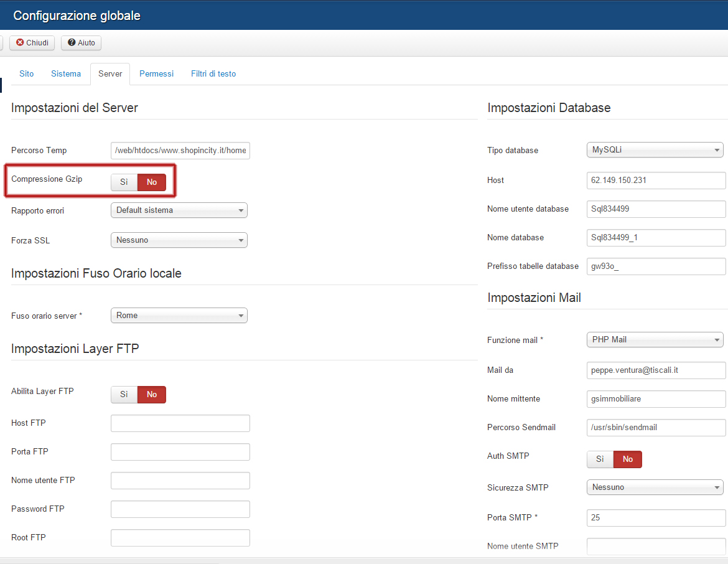Set Auth SMTP to No

pos(628,459)
